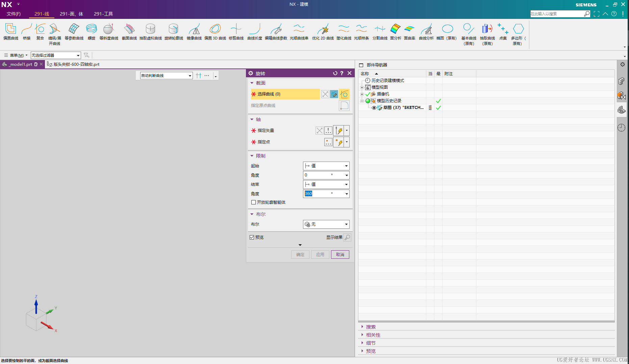This screenshot has height=364, width=629.
Task: Open the 布尔 boolean dropdown
Action: click(326, 224)
